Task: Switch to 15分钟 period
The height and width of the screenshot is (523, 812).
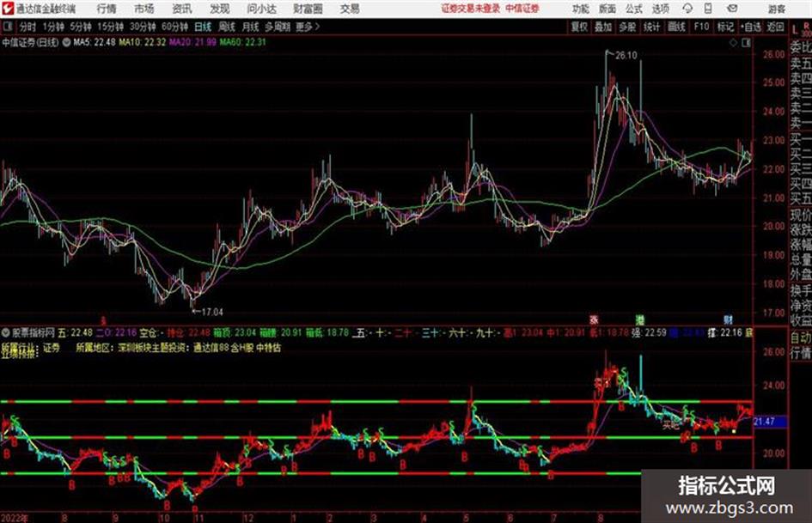Action: (110, 27)
